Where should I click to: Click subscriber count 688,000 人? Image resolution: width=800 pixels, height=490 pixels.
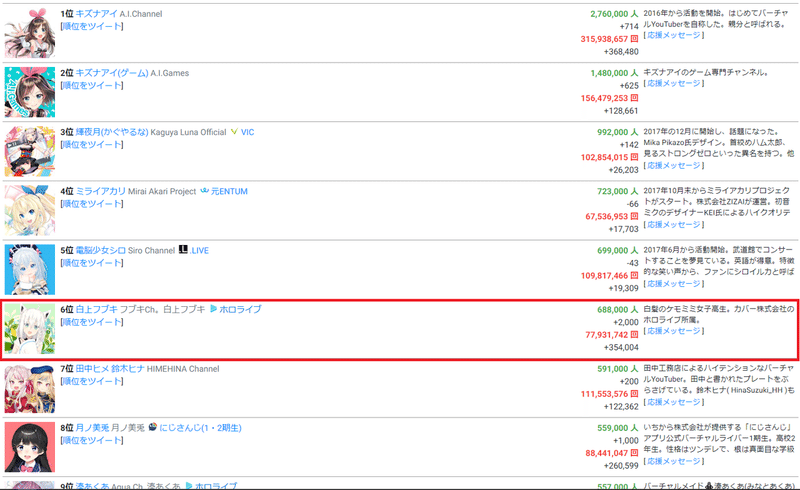click(x=618, y=310)
